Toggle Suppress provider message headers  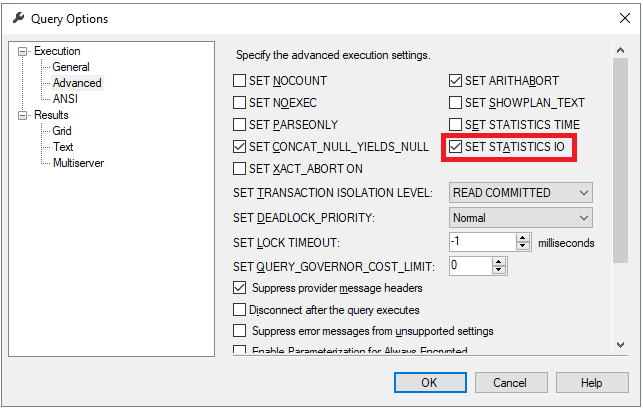point(240,289)
